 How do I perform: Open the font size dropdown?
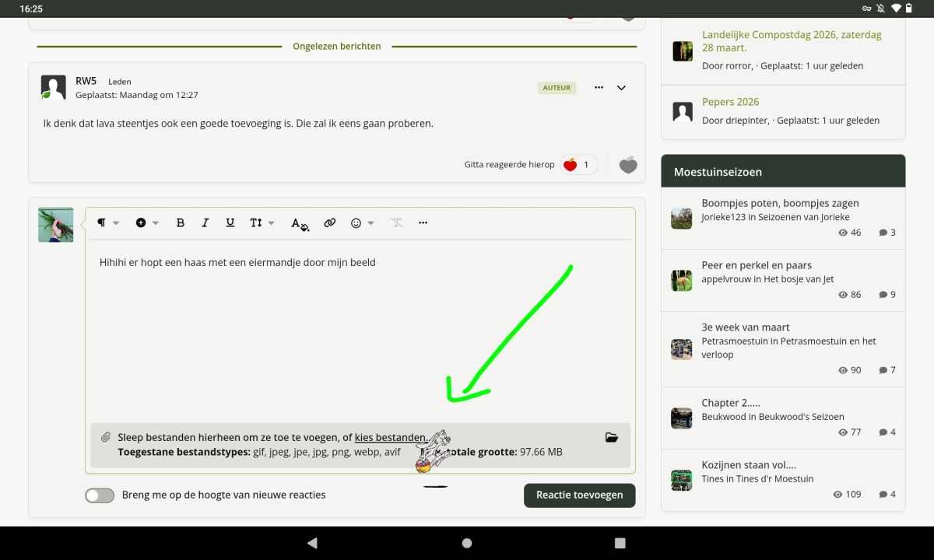262,223
